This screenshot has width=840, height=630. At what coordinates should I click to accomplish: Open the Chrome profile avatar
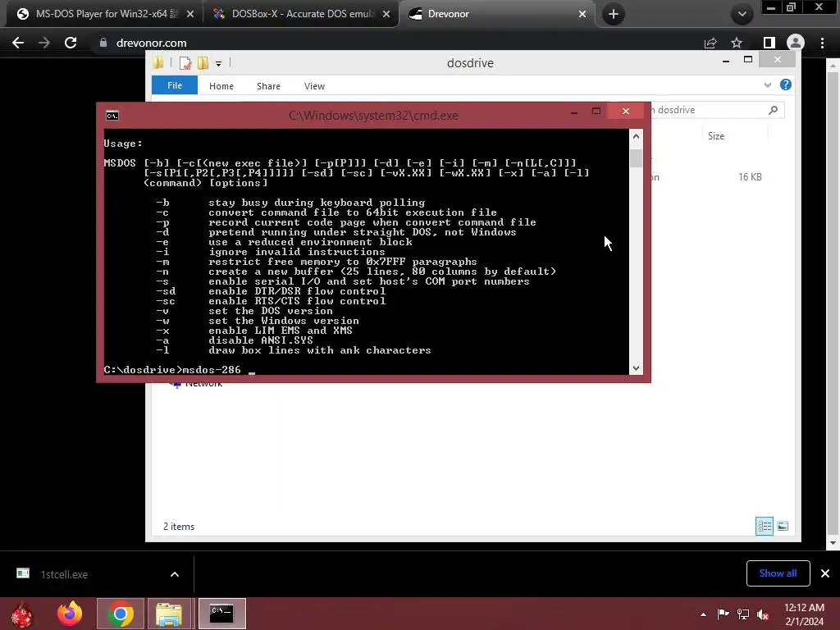tap(796, 43)
